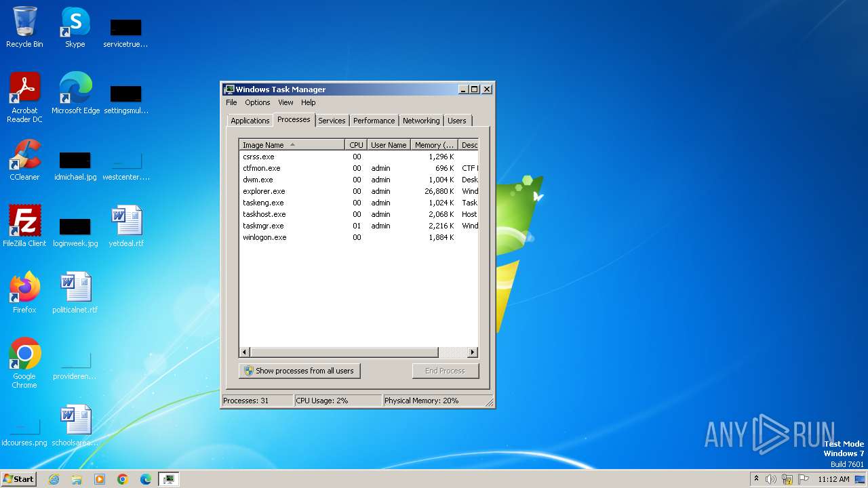868x488 pixels.
Task: Open Chrome from the taskbar
Action: click(x=123, y=479)
